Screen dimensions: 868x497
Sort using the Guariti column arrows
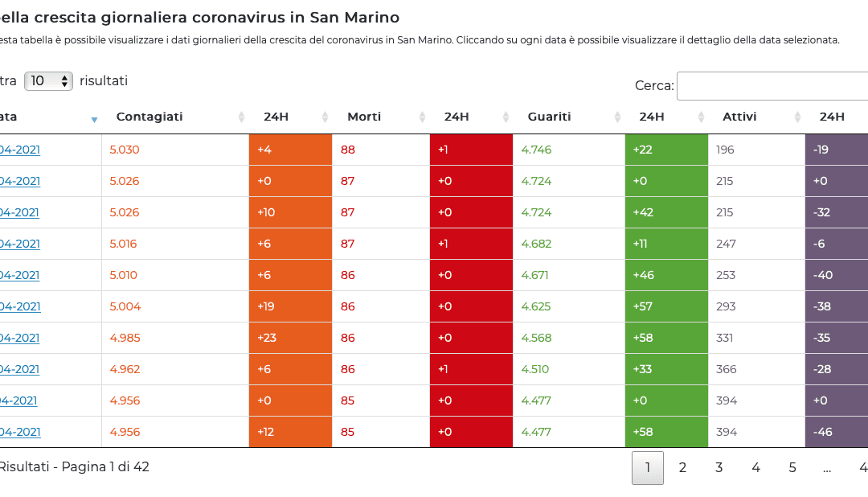point(617,117)
